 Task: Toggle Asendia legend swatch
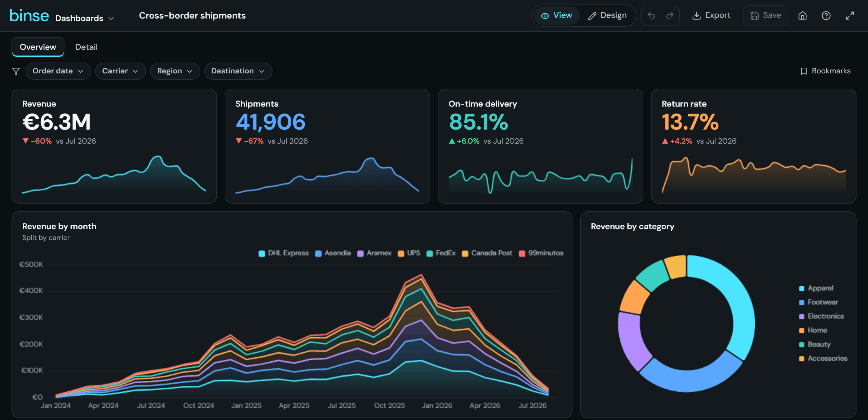point(318,253)
